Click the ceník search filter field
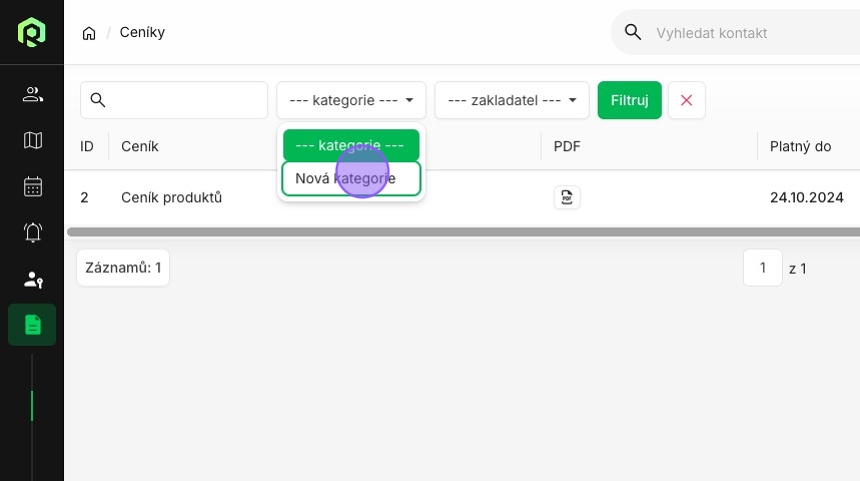Image resolution: width=860 pixels, height=481 pixels. [174, 100]
